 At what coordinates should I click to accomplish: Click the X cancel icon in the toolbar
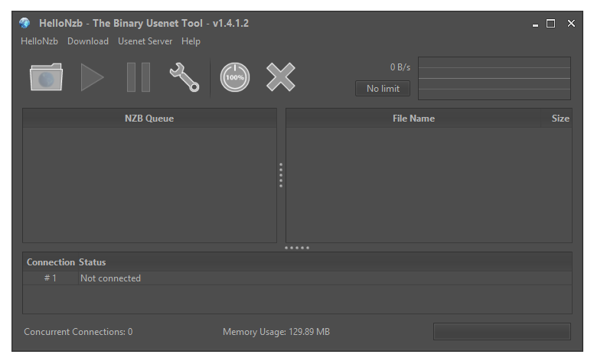coord(281,77)
